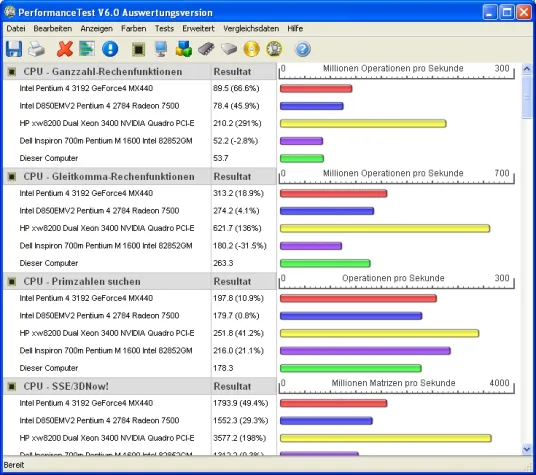
Task: Click the blue SSE/3DNow! bar for D850EMV2
Action: coord(326,421)
